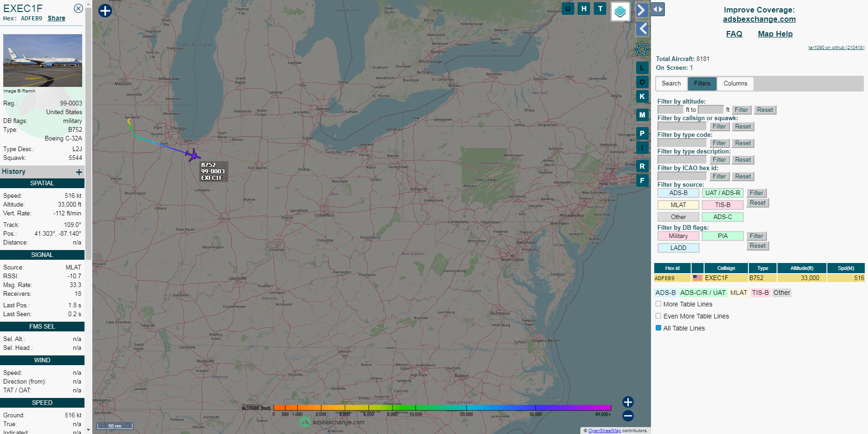
Task: Enable More Table Lines checkbox
Action: click(x=658, y=304)
